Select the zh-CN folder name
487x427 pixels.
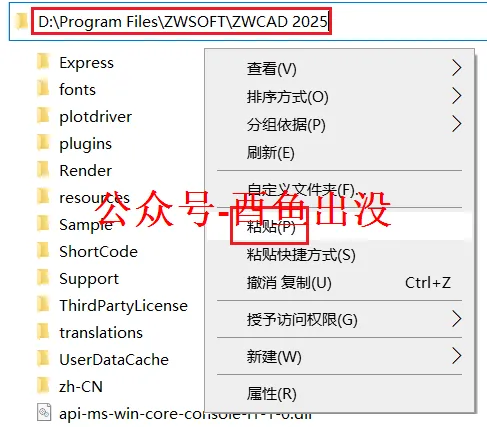click(81, 387)
